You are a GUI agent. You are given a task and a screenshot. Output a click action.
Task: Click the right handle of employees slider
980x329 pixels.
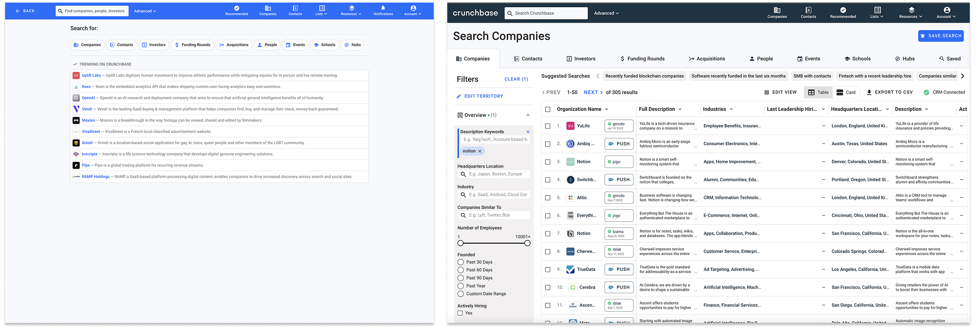(527, 243)
